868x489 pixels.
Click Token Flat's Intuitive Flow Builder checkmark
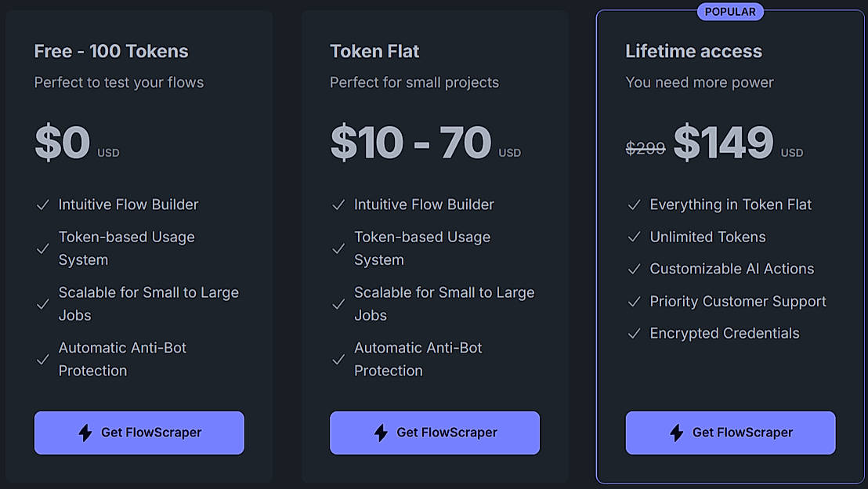(338, 205)
